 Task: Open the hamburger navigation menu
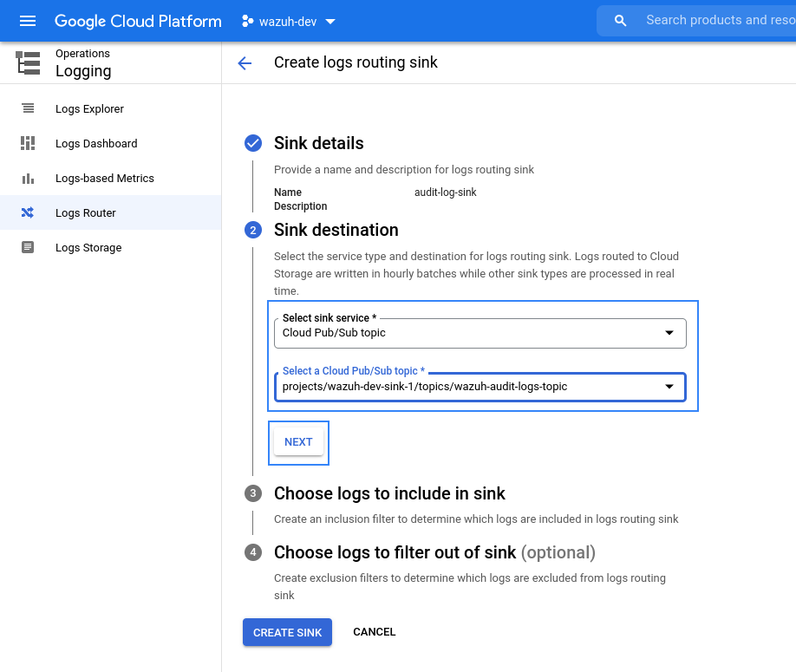click(x=28, y=21)
